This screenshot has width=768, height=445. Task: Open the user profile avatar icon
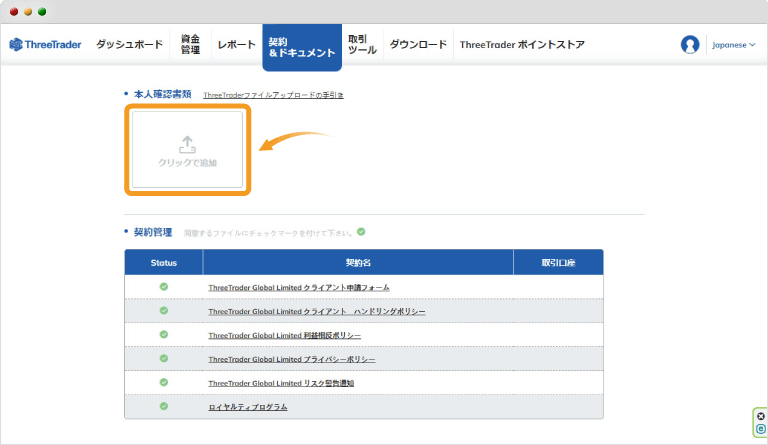(690, 45)
